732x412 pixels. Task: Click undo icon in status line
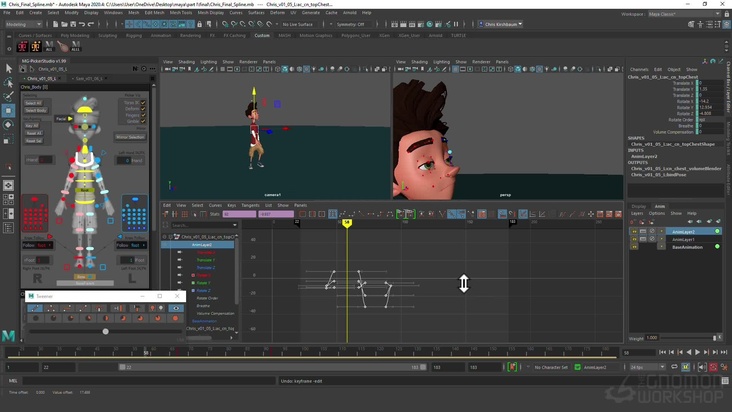click(x=82, y=24)
